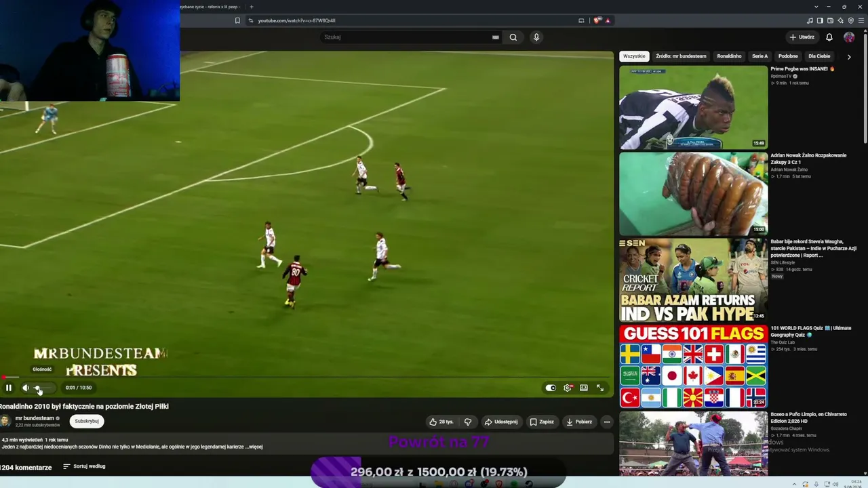This screenshot has height=488, width=868.
Task: Click the Udostępnij share button
Action: (501, 422)
